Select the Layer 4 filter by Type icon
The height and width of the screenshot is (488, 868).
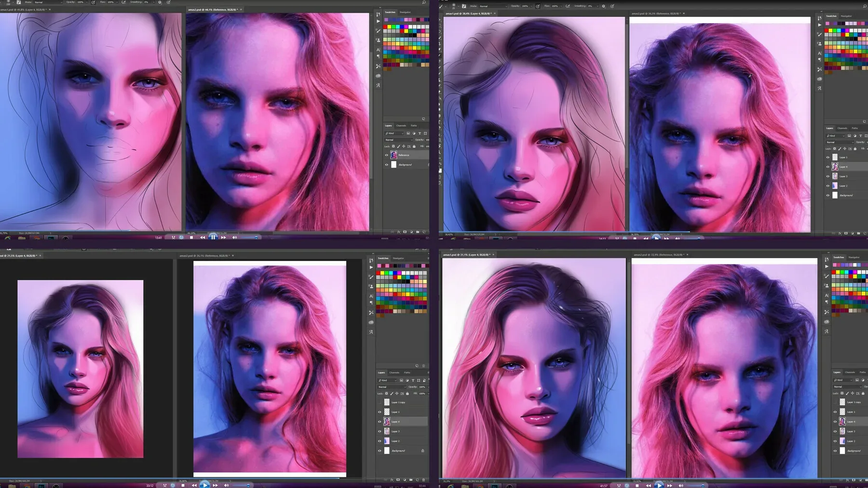pos(412,381)
